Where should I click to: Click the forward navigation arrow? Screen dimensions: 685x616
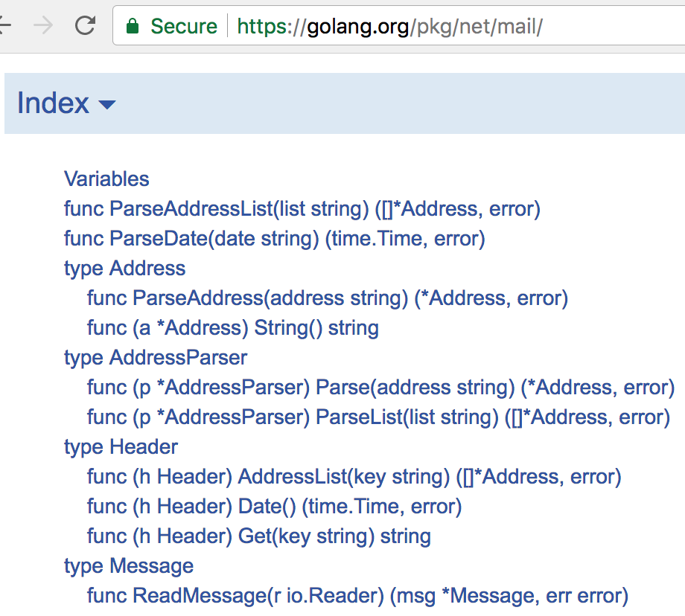point(42,25)
